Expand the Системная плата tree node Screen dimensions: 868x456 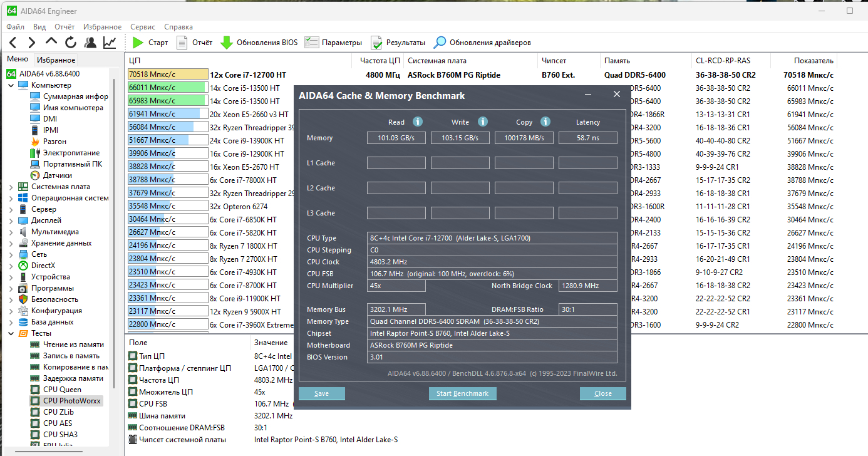[11, 187]
